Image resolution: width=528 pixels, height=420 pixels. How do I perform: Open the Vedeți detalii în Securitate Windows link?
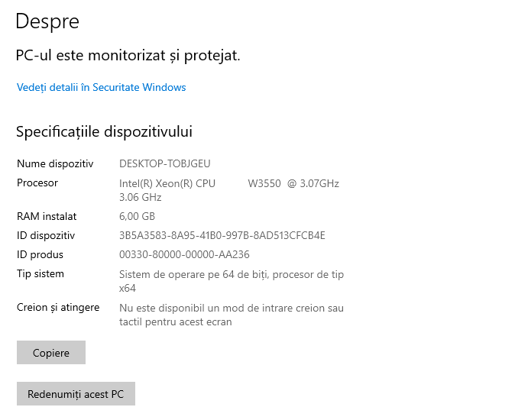(101, 87)
